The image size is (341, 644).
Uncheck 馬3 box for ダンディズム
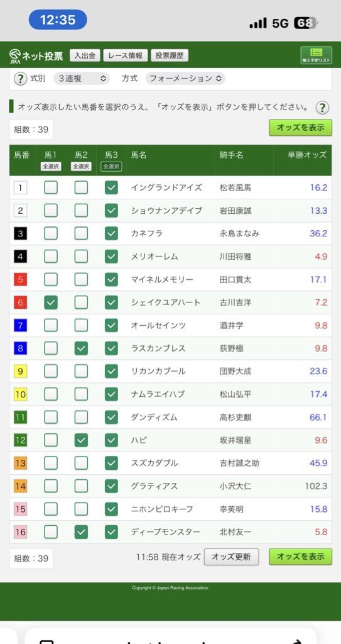111,418
